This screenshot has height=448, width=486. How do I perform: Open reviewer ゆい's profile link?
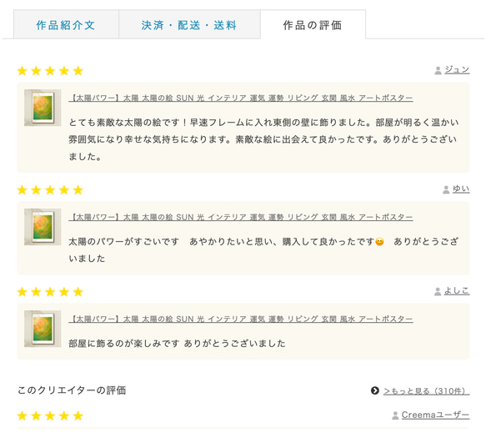pos(461,189)
